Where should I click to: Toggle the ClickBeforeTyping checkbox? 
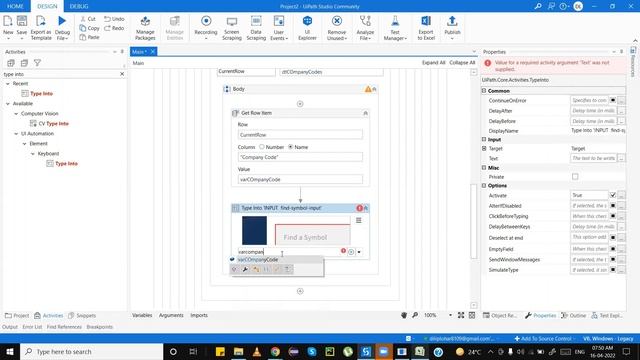pyautogui.click(x=613, y=216)
